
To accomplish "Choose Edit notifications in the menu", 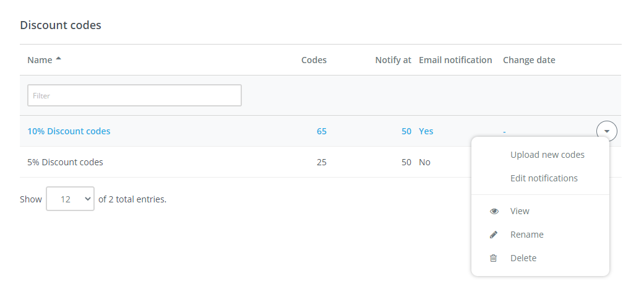I will [x=544, y=178].
